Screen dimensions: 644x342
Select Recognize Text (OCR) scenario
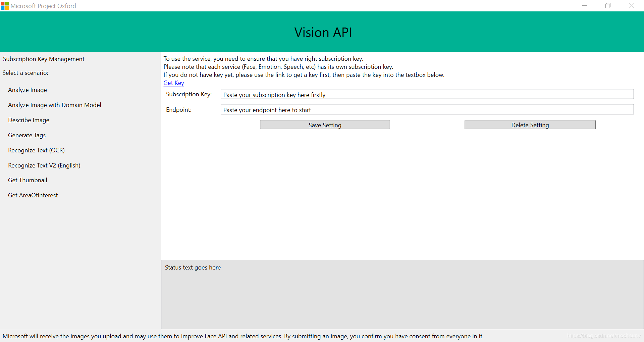click(x=36, y=150)
